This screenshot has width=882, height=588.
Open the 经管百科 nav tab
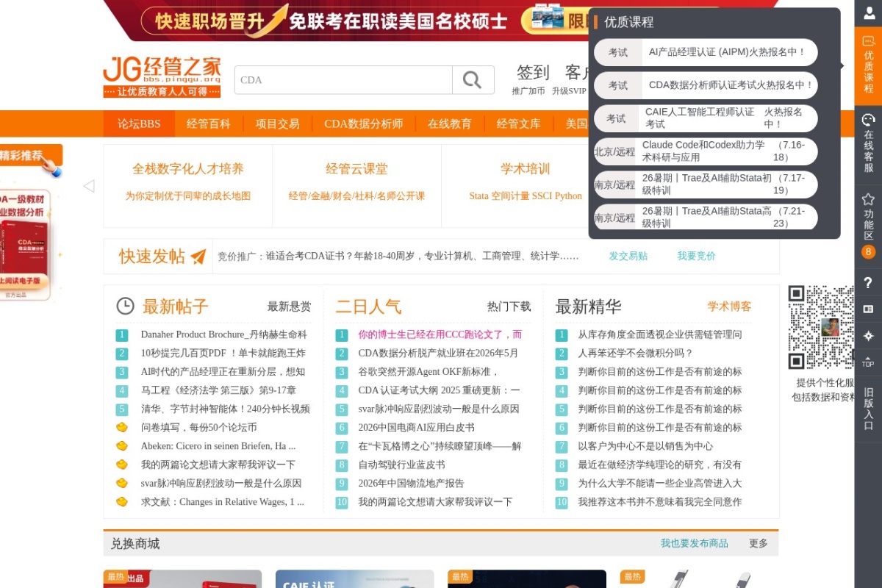(209, 123)
